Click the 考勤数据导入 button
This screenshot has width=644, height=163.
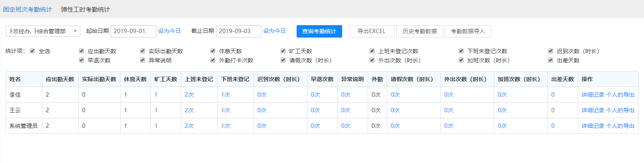[468, 31]
